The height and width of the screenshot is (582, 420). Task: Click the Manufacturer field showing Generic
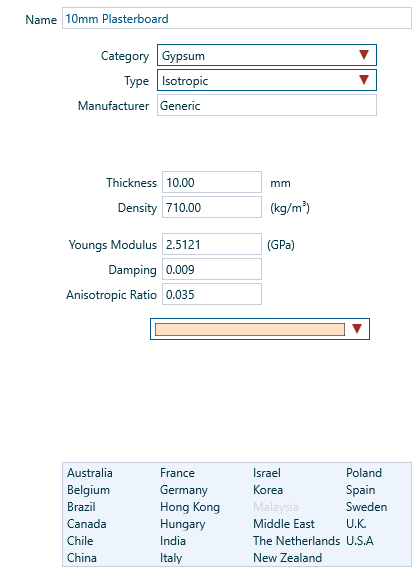[x=267, y=105]
